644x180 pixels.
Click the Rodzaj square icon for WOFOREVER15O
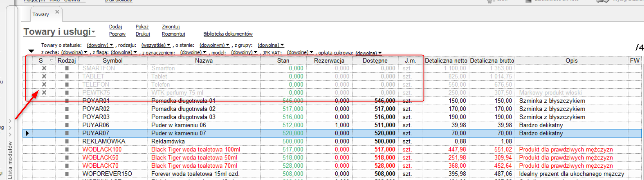[x=67, y=174]
